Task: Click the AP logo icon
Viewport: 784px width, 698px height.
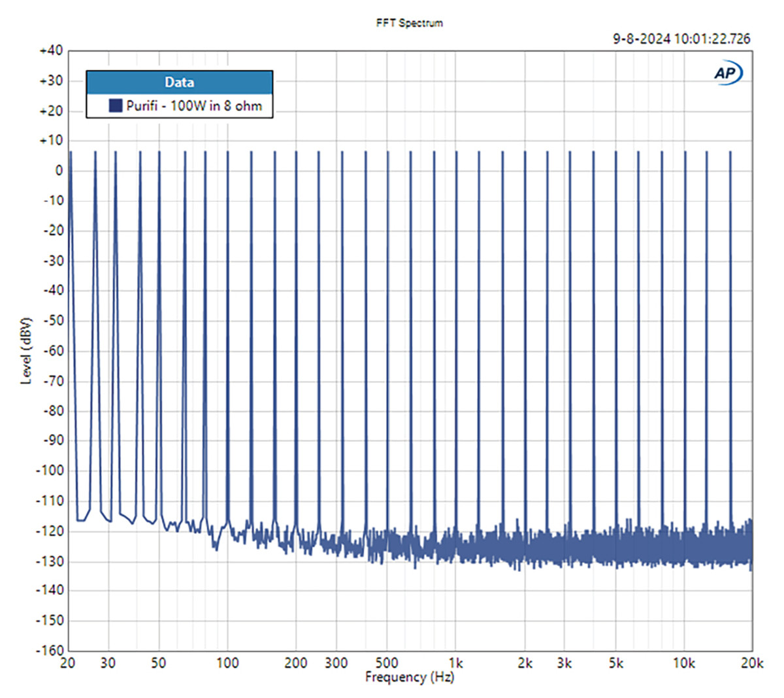Action: tap(728, 73)
